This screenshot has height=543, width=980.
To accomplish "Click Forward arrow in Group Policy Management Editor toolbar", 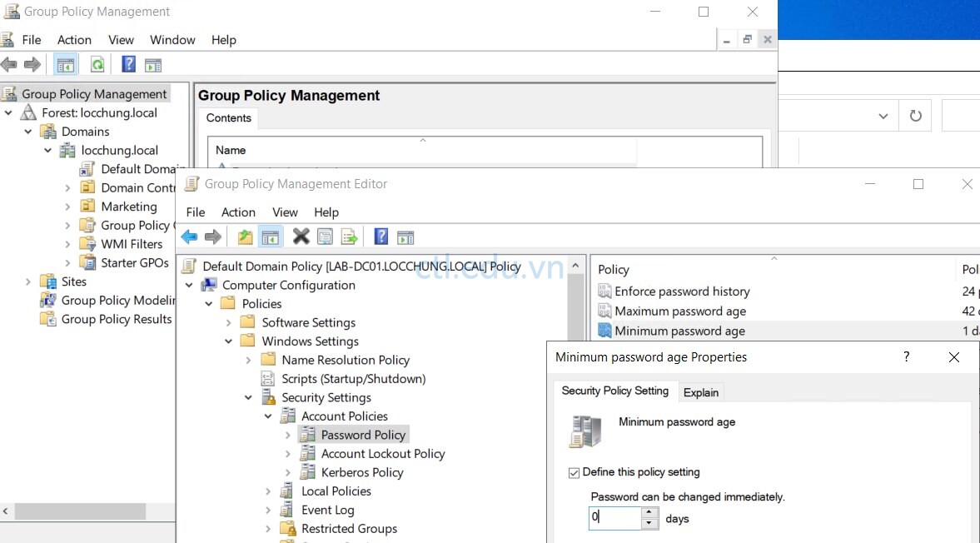I will (x=213, y=237).
